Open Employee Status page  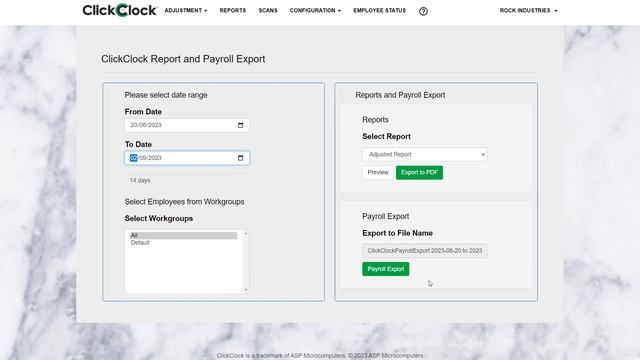380,10
